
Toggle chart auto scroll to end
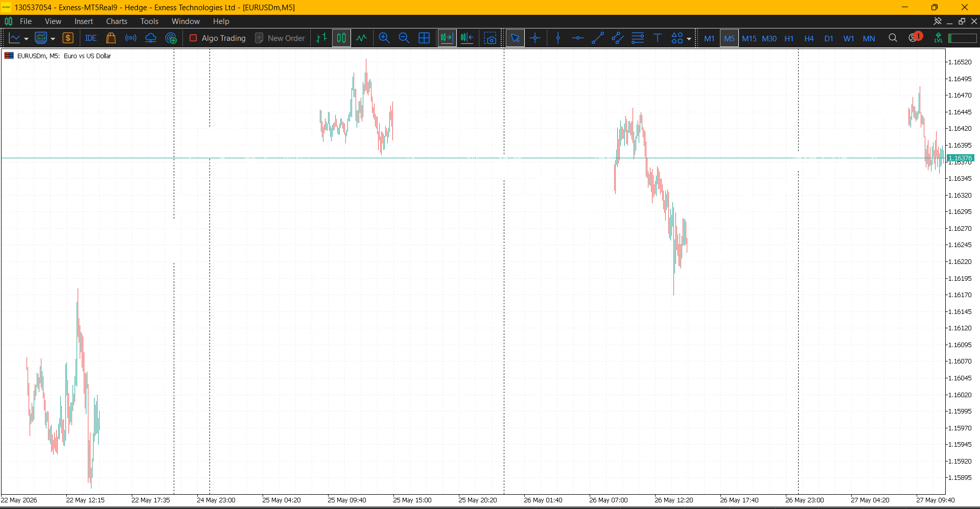pos(447,38)
